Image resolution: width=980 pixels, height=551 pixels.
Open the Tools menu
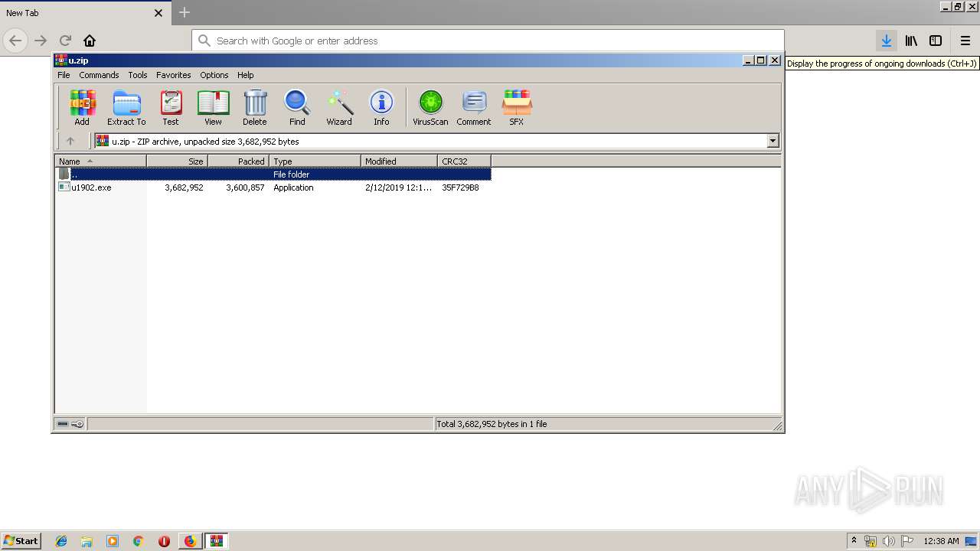pos(138,75)
